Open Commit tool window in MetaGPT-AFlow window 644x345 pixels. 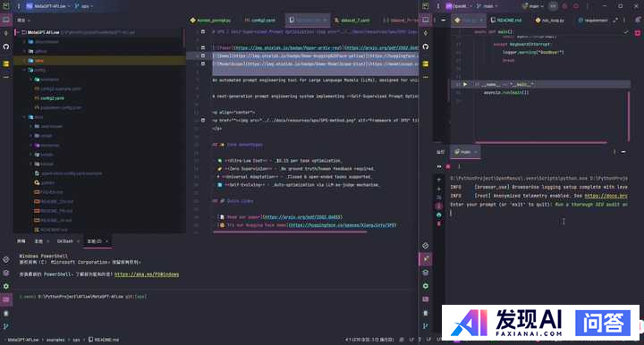pyautogui.click(x=6, y=33)
